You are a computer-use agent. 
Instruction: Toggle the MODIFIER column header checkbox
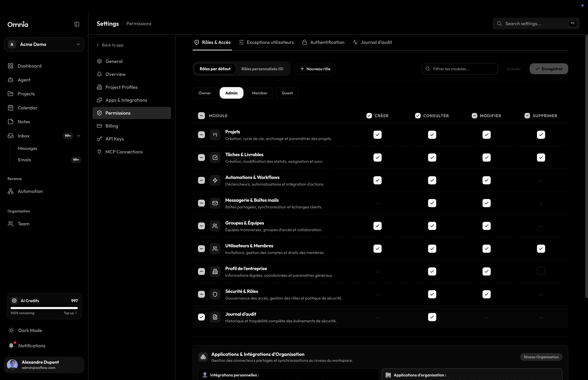pos(474,116)
